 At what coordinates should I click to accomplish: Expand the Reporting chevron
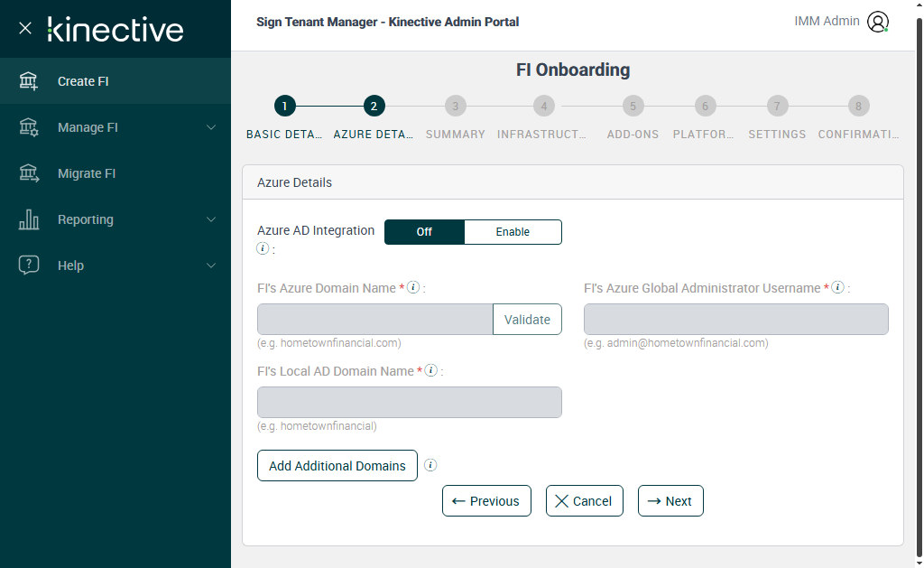pos(211,219)
